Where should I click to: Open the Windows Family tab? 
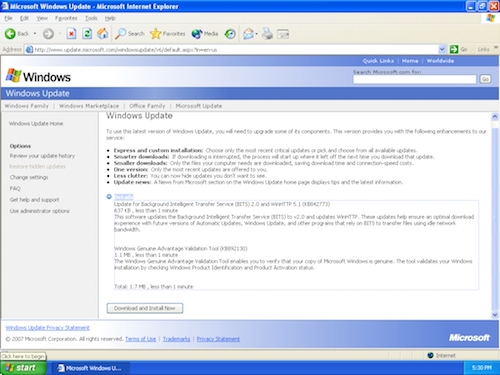27,106
